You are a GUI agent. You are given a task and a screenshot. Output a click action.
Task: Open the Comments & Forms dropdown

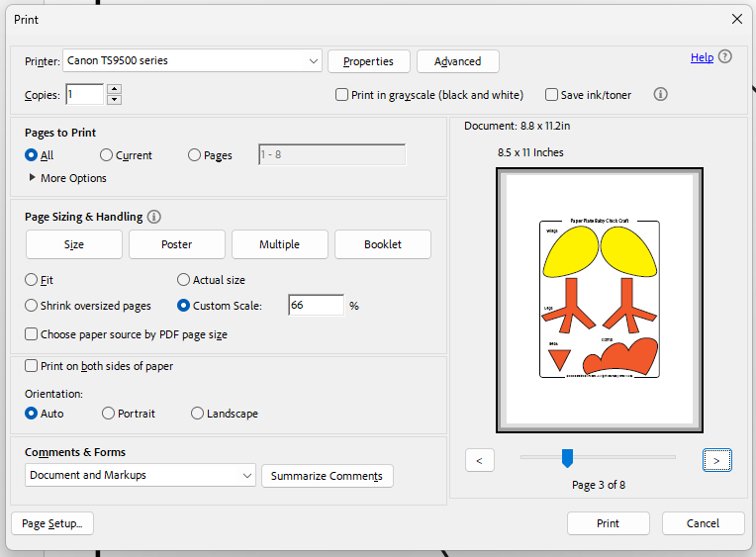pos(246,476)
